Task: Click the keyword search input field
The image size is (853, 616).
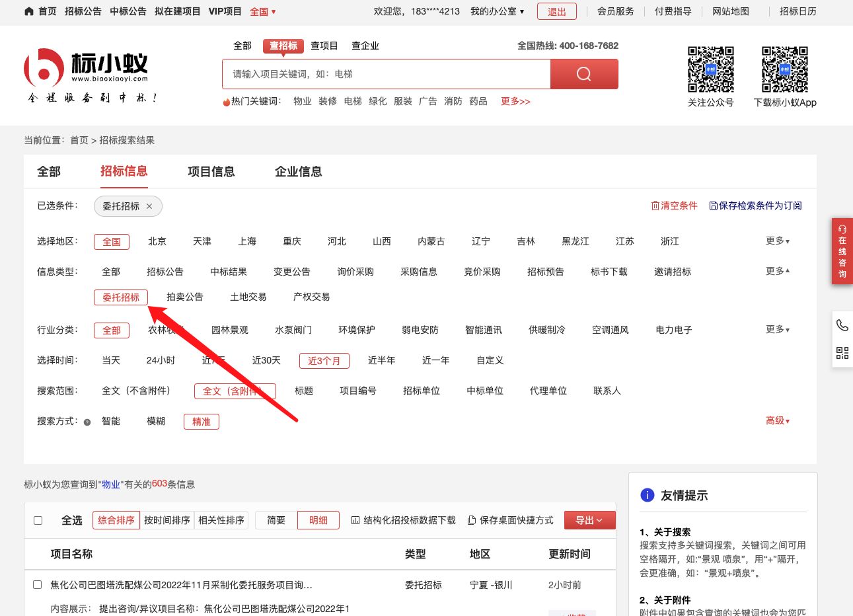Action: tap(387, 74)
